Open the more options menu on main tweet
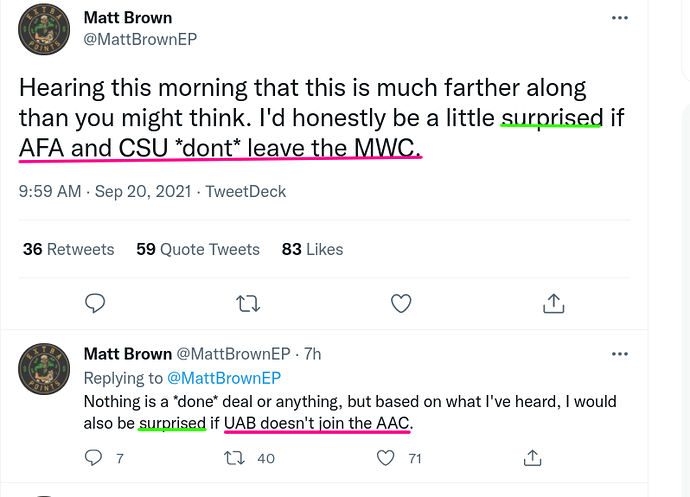690x497 pixels. coord(620,18)
